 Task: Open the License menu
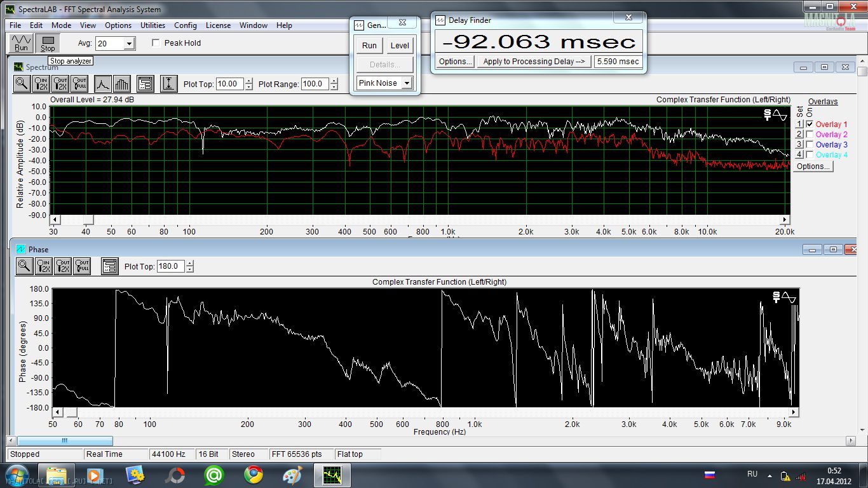pos(219,25)
